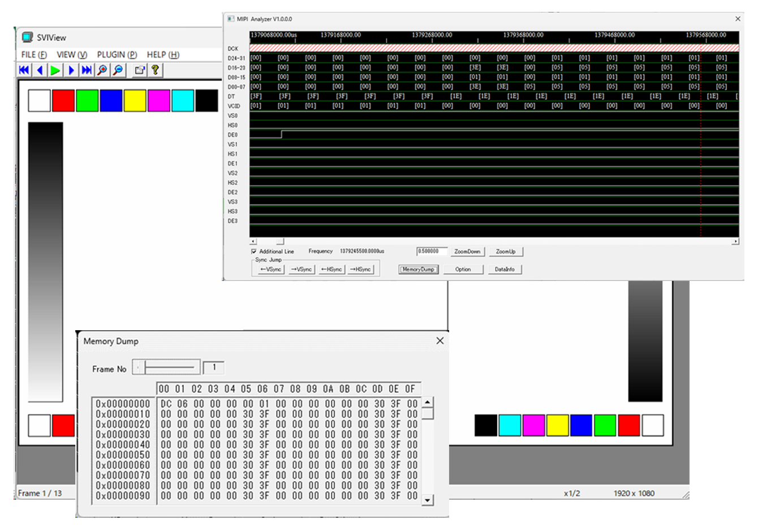Click the zoom out magnifier icon

coord(118,70)
